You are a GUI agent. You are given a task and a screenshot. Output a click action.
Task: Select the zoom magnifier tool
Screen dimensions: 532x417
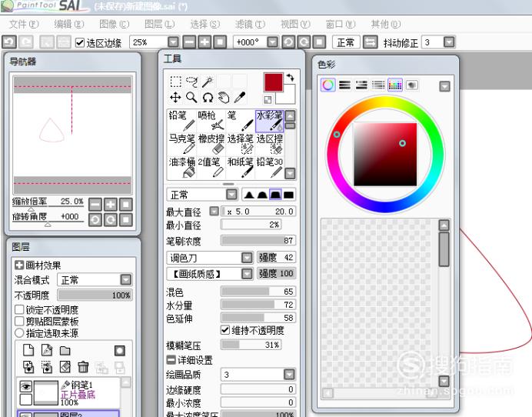(191, 98)
